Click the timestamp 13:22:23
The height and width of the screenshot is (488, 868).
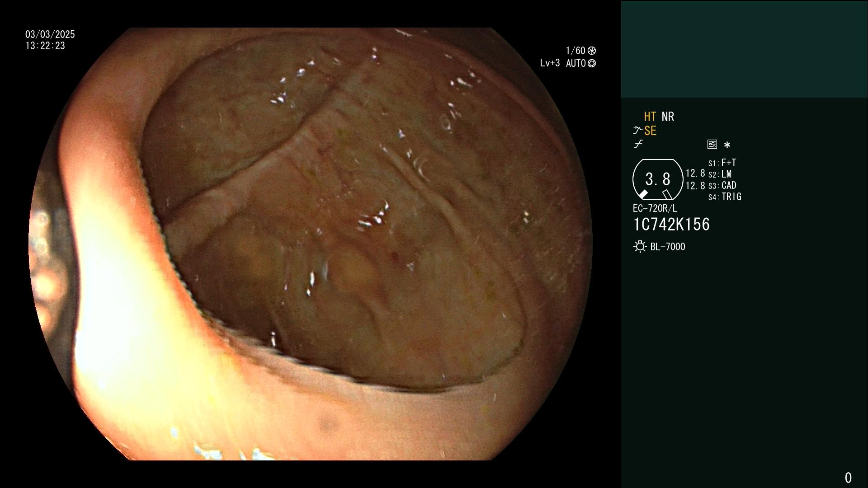[x=45, y=46]
